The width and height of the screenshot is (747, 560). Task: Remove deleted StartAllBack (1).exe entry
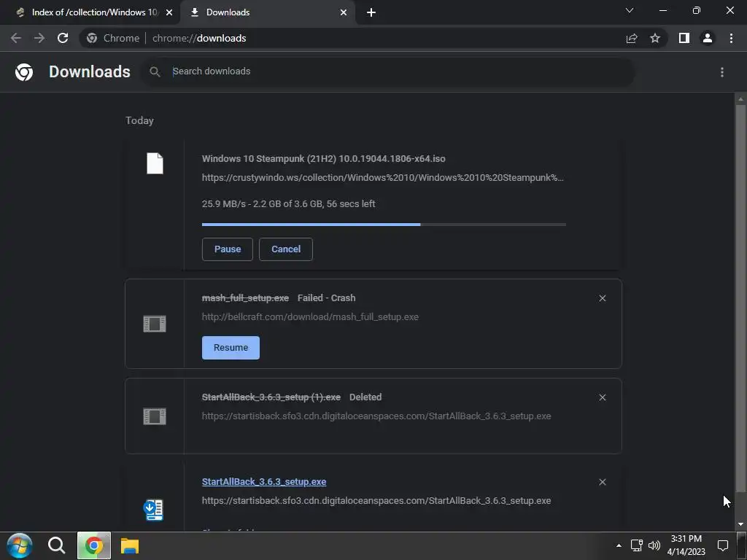(x=603, y=397)
